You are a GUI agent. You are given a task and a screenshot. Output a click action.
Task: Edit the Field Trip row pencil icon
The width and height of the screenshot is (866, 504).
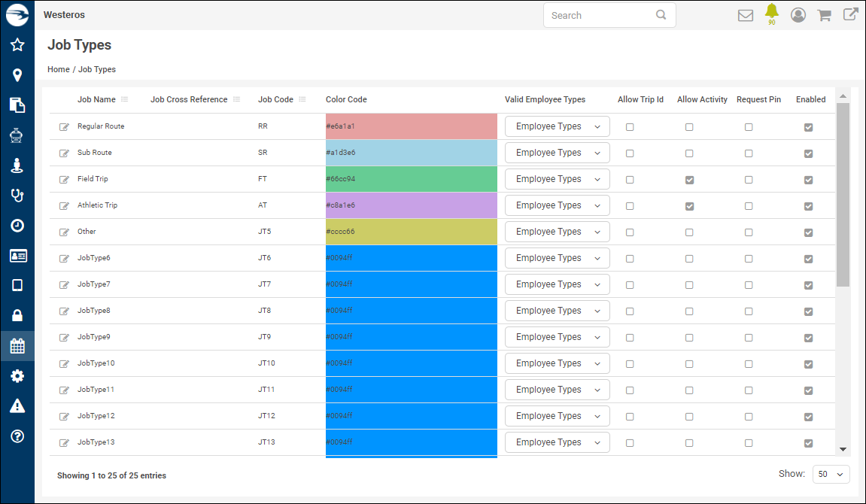pyautogui.click(x=64, y=179)
